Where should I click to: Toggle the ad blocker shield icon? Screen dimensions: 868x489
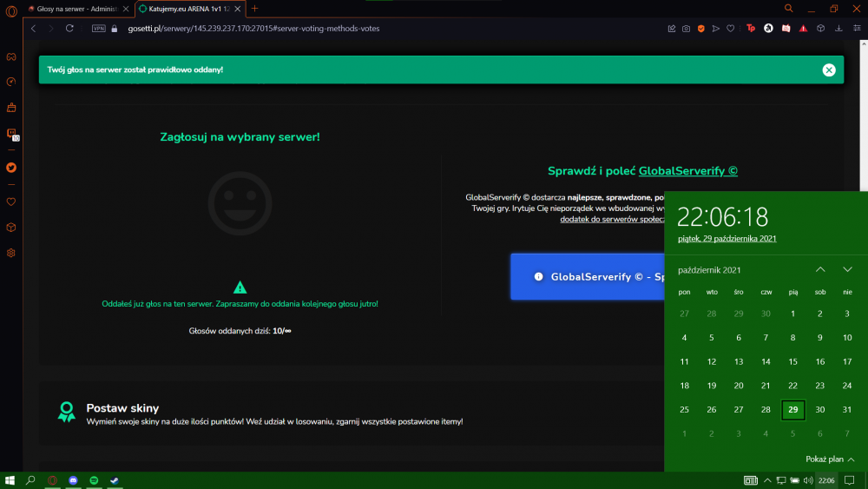700,29
